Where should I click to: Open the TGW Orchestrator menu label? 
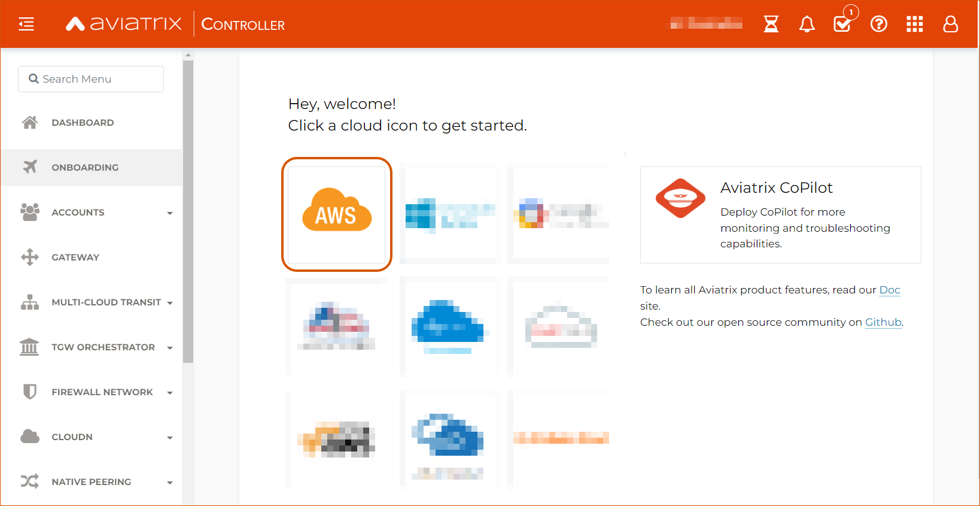103,347
